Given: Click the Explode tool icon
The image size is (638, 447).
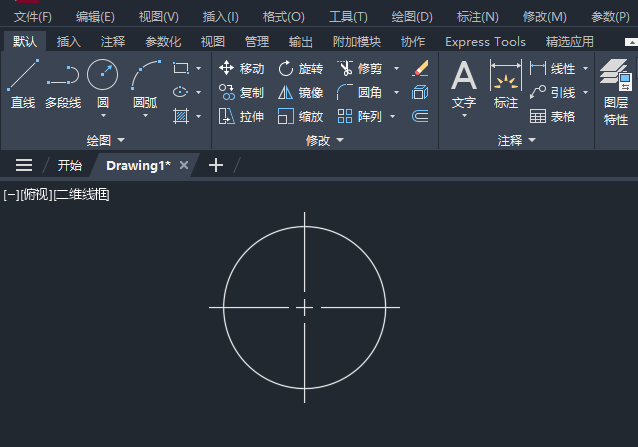Looking at the screenshot, I should point(420,92).
